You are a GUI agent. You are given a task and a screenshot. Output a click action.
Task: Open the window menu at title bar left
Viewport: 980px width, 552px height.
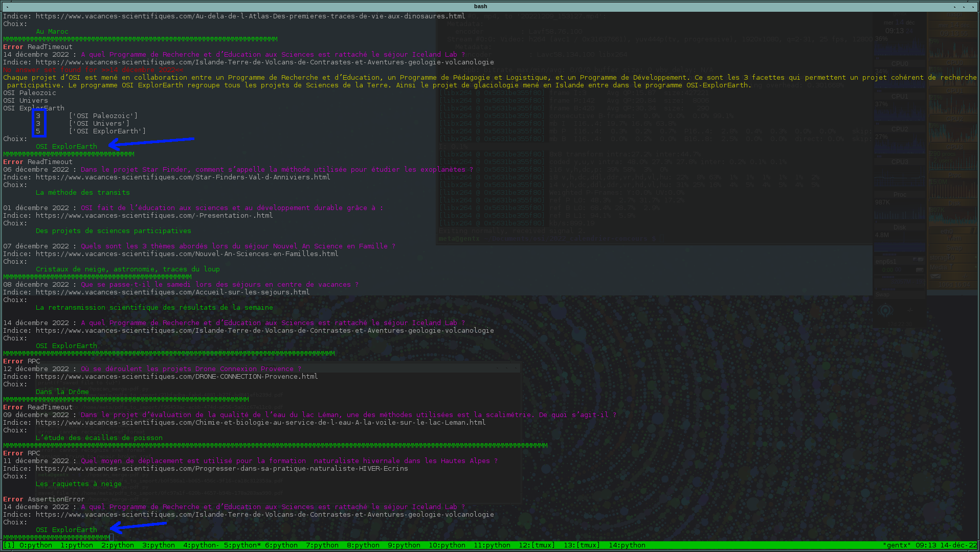coord(7,7)
